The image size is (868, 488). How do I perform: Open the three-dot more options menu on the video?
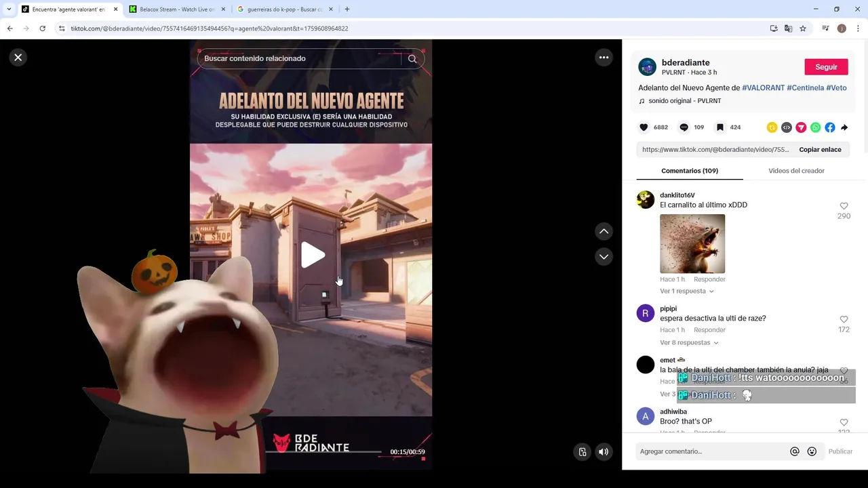(604, 58)
